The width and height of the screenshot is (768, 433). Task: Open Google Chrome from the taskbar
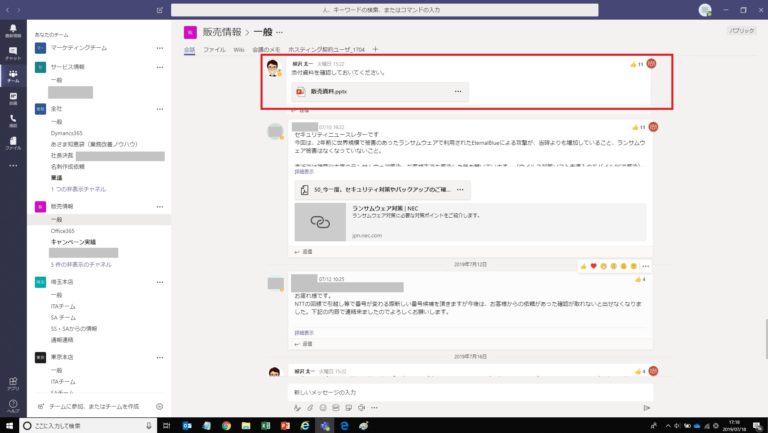(227, 425)
